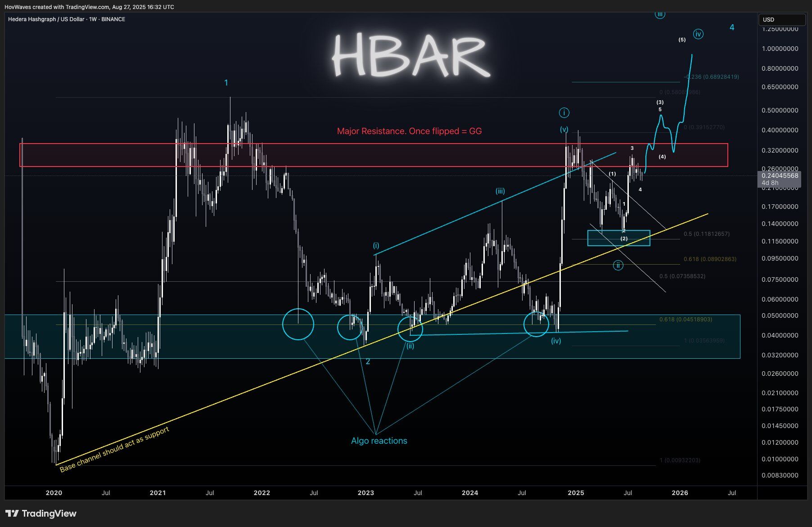The height and width of the screenshot is (527, 812).
Task: Click the Algo reactions label
Action: coord(379,441)
